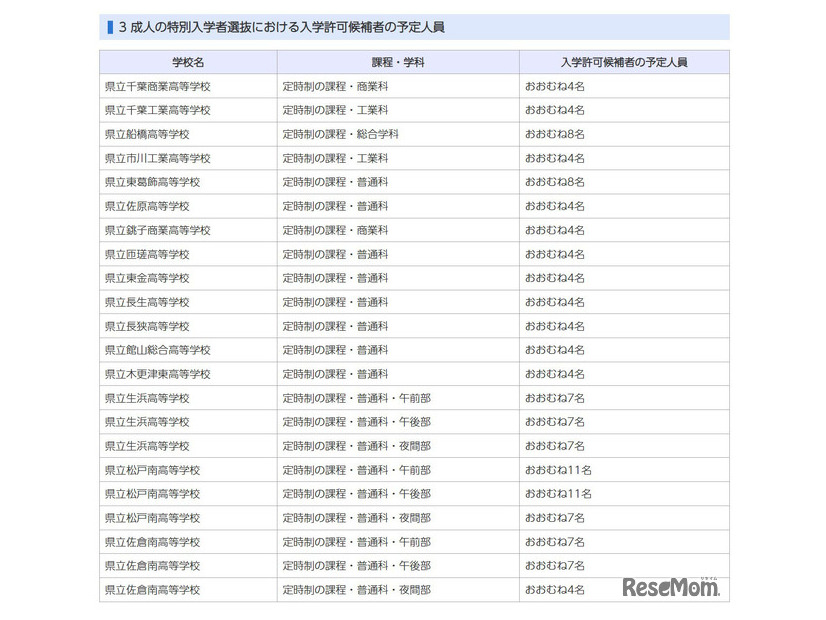
Task: Click 'おおむね7名' in the 佐倉南 午後部 row
Action: (x=555, y=566)
